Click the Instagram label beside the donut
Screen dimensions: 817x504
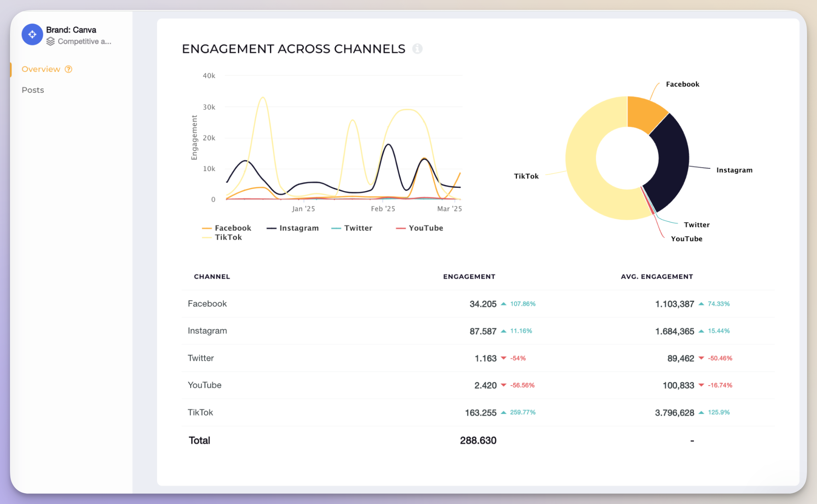tap(734, 170)
